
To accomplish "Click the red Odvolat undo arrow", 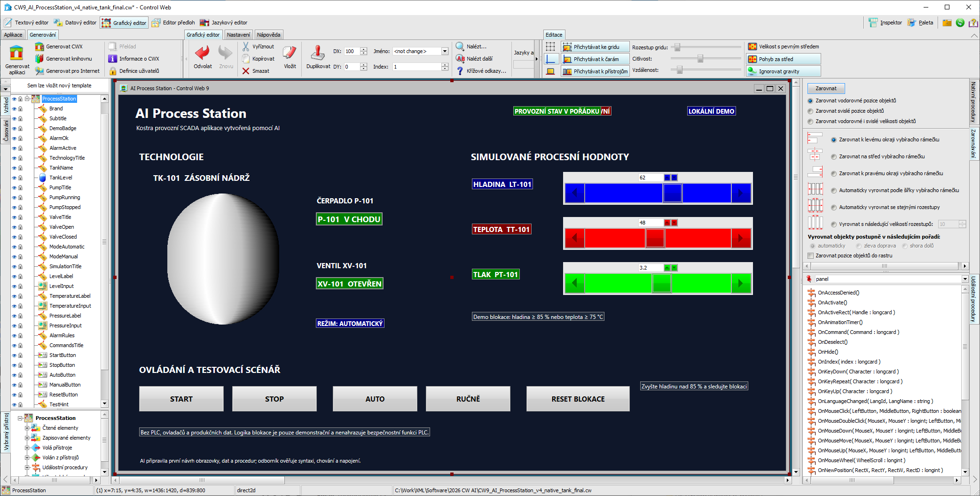I will (x=203, y=53).
